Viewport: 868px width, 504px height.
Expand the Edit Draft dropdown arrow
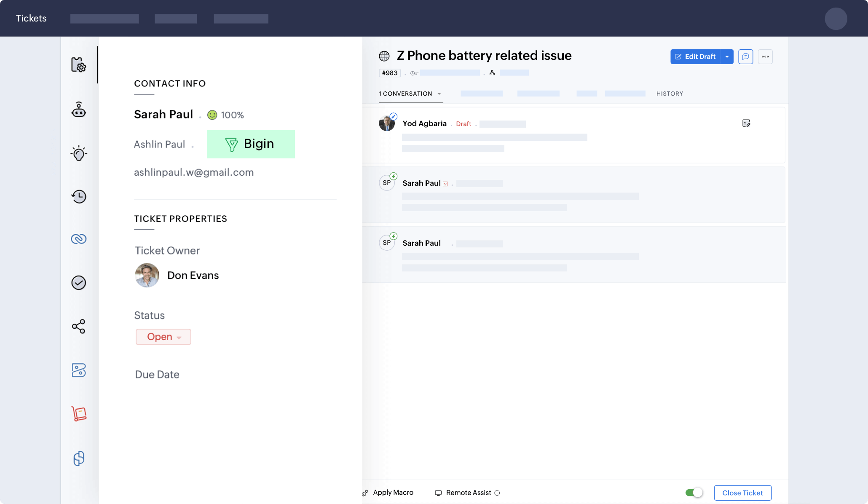[x=727, y=56]
